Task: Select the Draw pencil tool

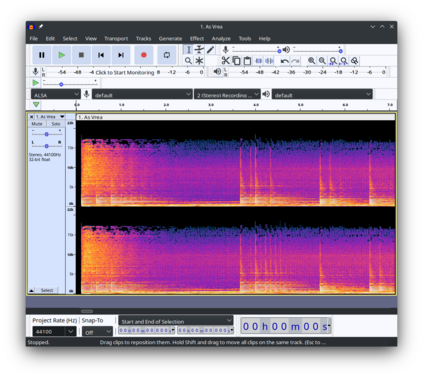Action: point(210,50)
